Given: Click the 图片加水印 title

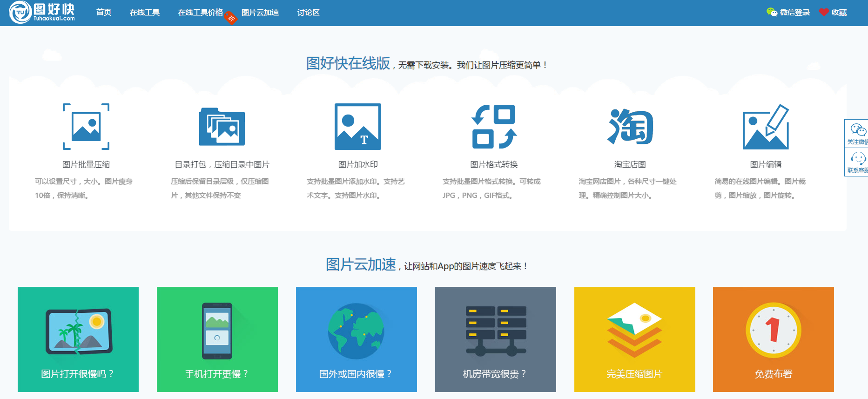Looking at the screenshot, I should [x=358, y=164].
